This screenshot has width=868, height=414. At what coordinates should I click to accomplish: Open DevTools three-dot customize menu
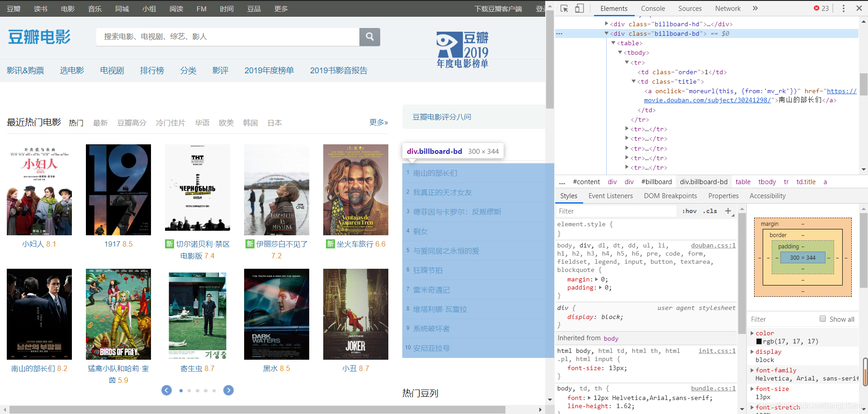[843, 8]
